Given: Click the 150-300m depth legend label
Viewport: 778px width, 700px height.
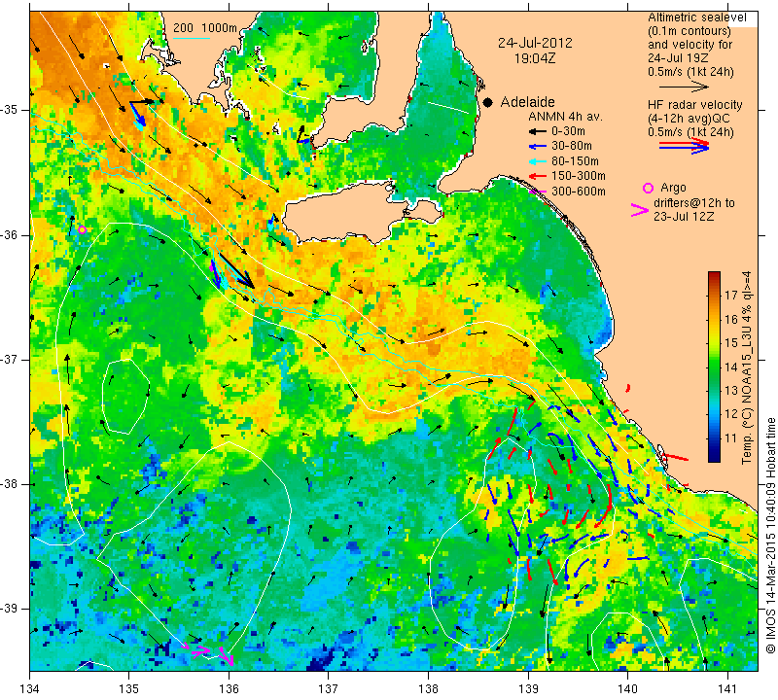Looking at the screenshot, I should (579, 176).
